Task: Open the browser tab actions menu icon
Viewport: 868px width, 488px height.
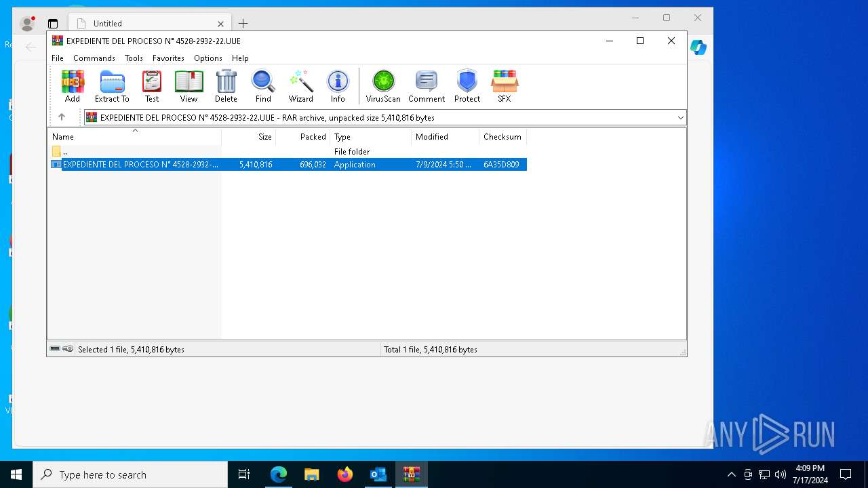Action: (53, 24)
